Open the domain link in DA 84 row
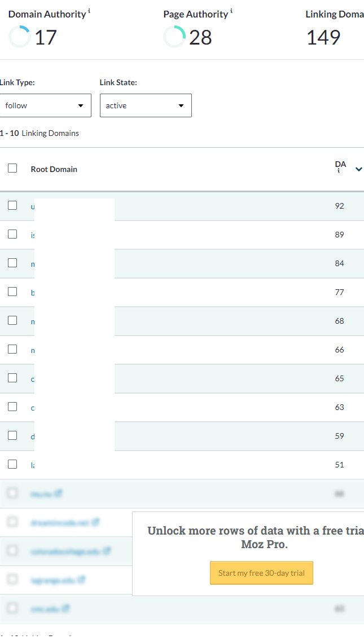The height and width of the screenshot is (644, 364). click(x=33, y=264)
